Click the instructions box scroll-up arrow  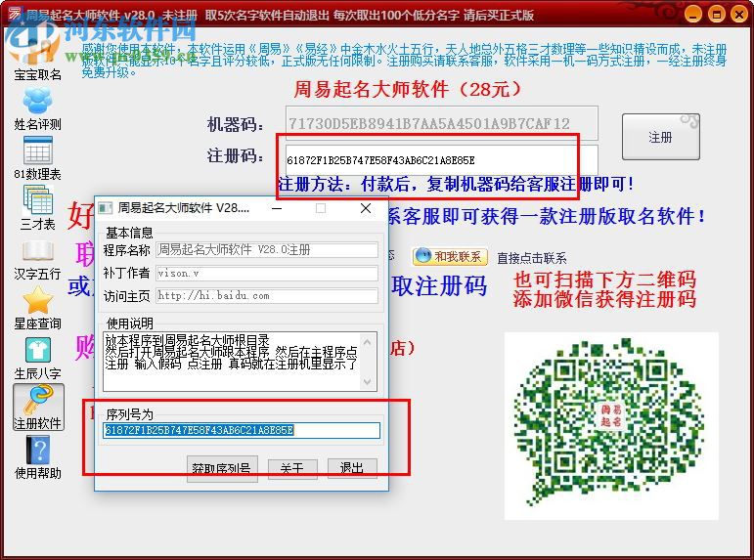click(x=368, y=342)
